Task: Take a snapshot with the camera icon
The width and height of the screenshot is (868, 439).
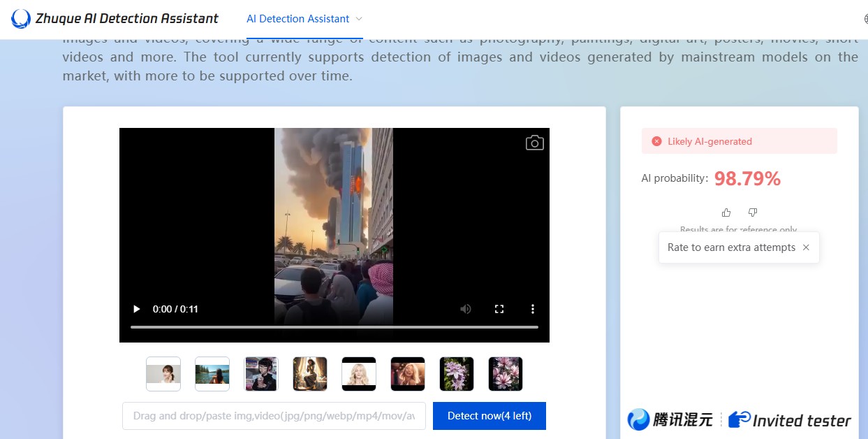Action: click(534, 143)
